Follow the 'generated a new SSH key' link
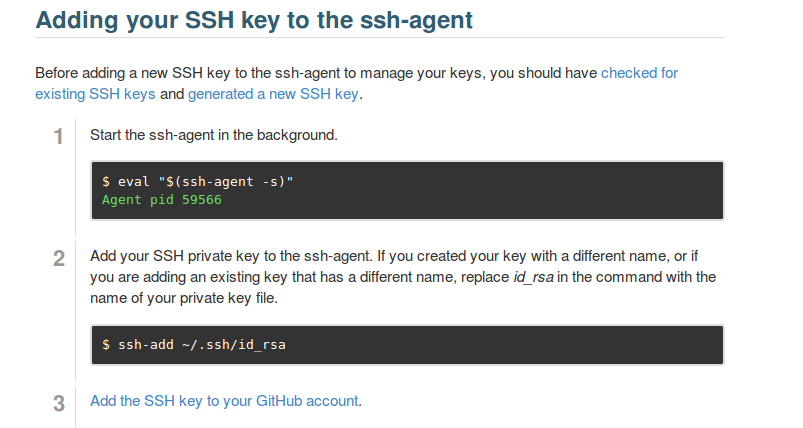Image resolution: width=803 pixels, height=428 pixels. click(273, 95)
